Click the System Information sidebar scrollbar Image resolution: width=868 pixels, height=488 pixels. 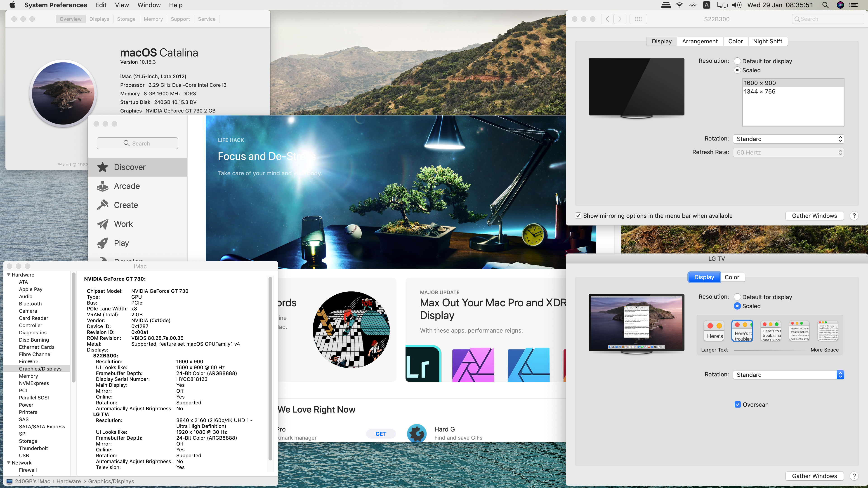(x=73, y=327)
